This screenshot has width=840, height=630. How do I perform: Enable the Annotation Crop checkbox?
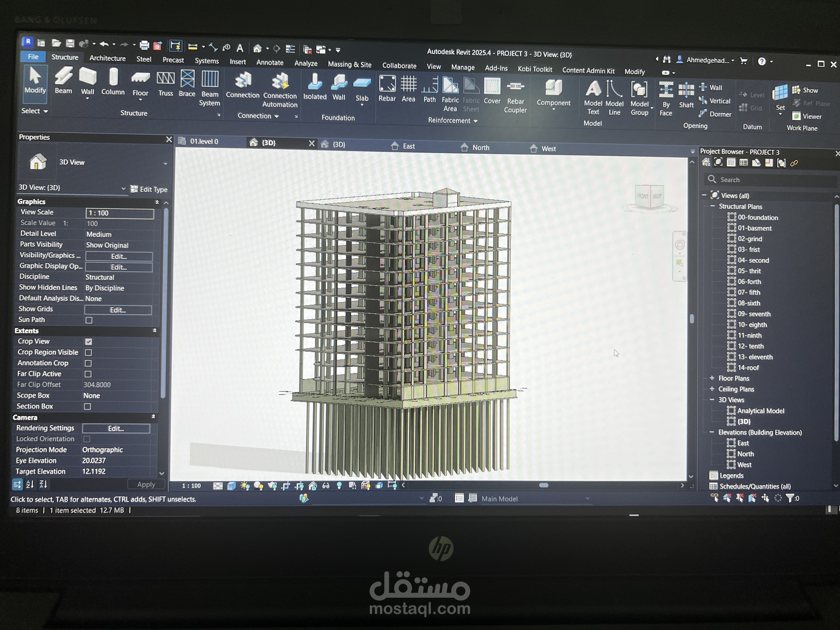click(x=88, y=363)
